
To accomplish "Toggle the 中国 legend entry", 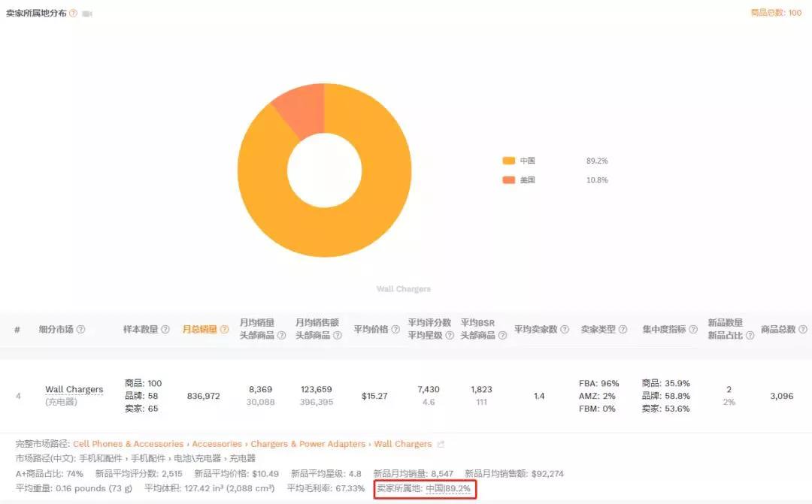I will [x=520, y=161].
